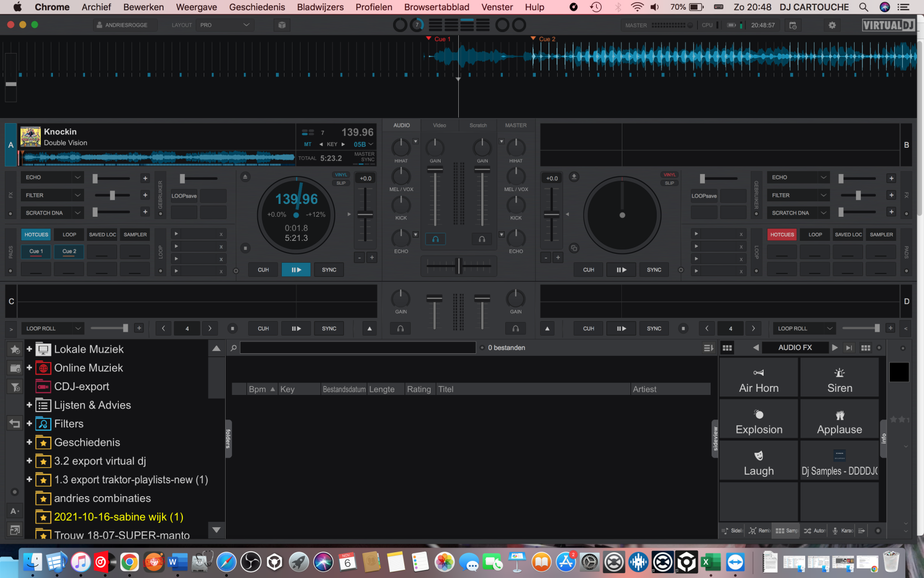The height and width of the screenshot is (578, 924).
Task: Click the crossfader slider
Action: [x=458, y=265]
